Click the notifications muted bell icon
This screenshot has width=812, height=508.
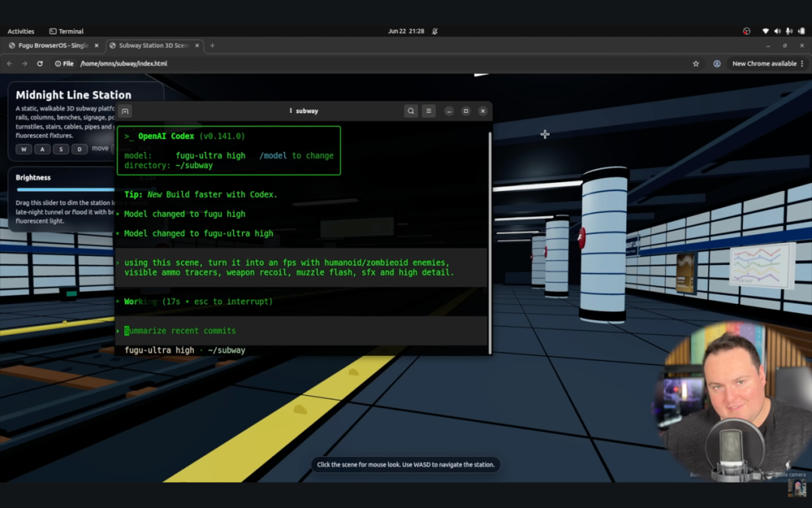pyautogui.click(x=435, y=31)
